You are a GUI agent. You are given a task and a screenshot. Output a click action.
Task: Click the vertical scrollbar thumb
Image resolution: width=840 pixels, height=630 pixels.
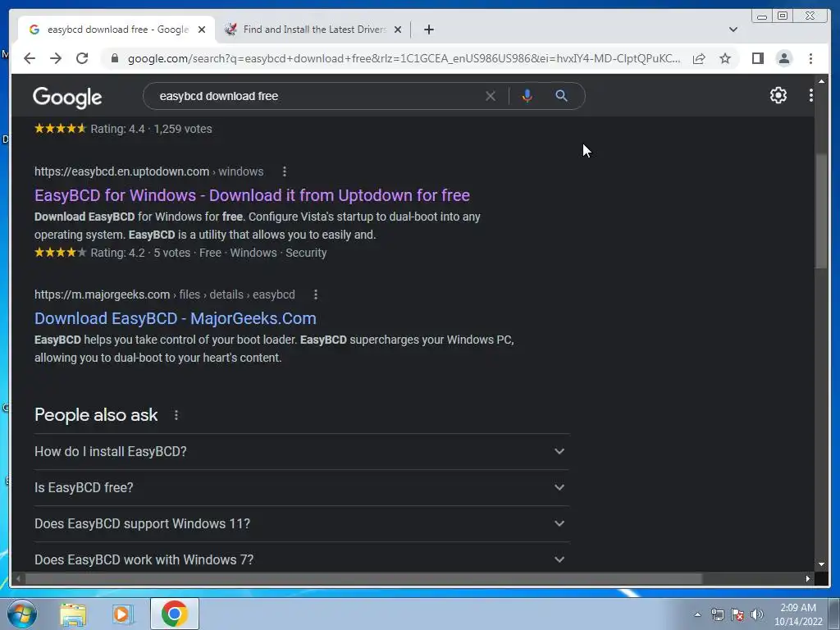point(820,211)
